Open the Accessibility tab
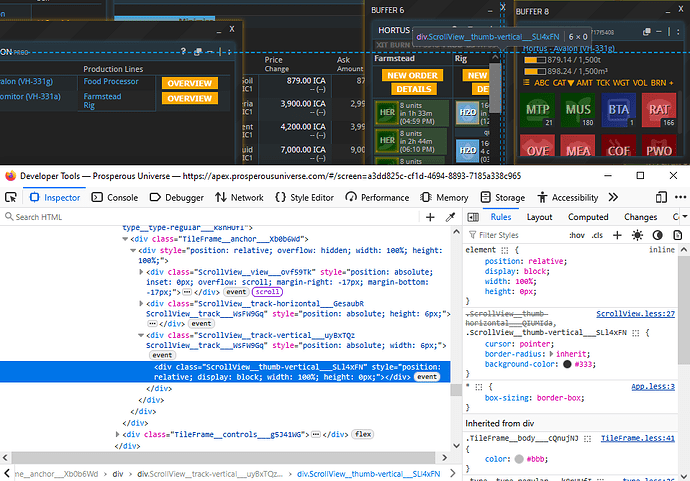Viewport: 690px width, 481px height. tap(568, 198)
